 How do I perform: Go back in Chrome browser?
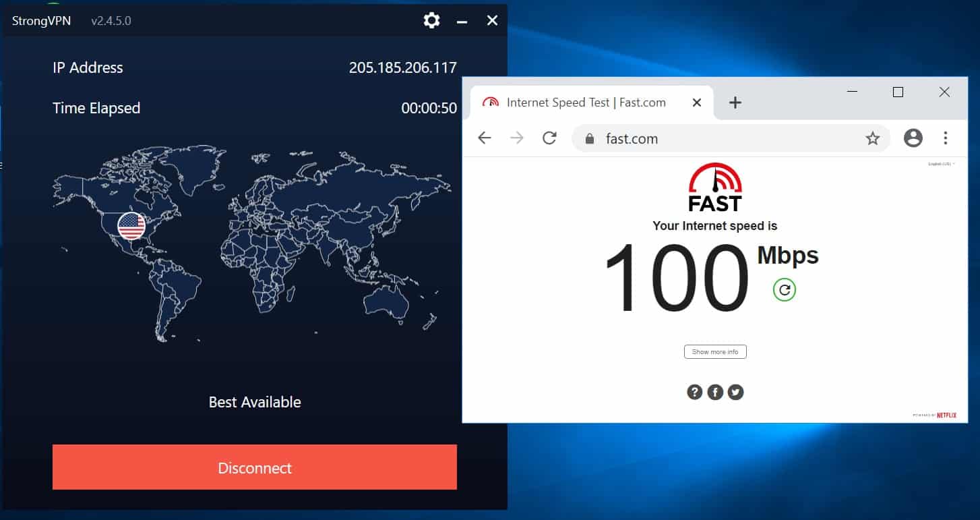(x=484, y=138)
